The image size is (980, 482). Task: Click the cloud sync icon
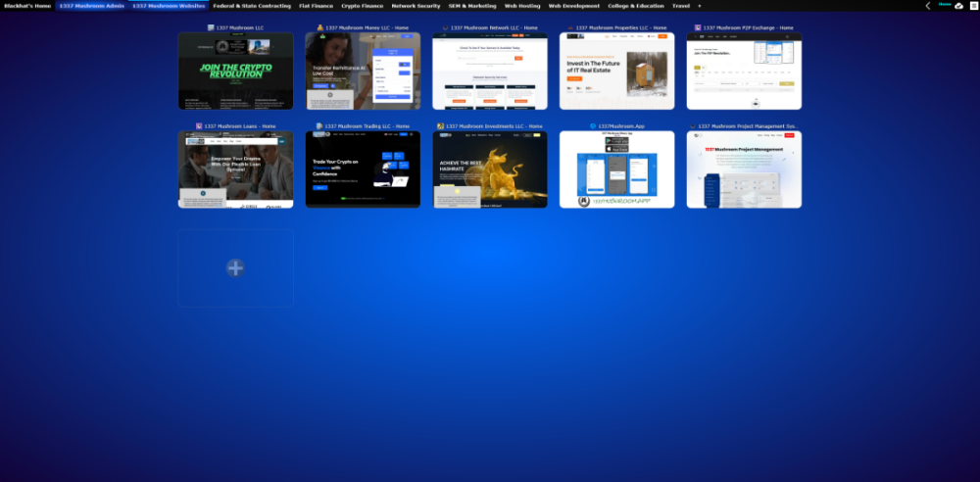pyautogui.click(x=958, y=6)
